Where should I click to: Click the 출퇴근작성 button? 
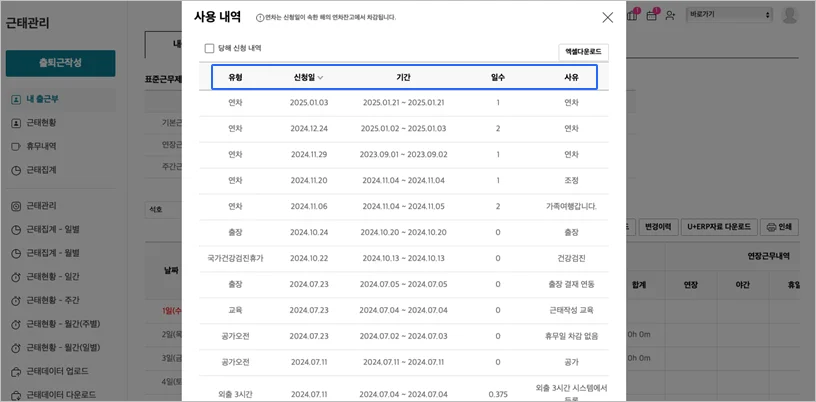[x=60, y=63]
